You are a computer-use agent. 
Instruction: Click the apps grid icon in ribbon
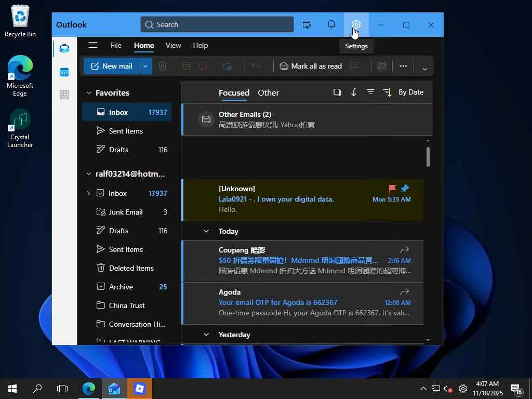tap(382, 66)
